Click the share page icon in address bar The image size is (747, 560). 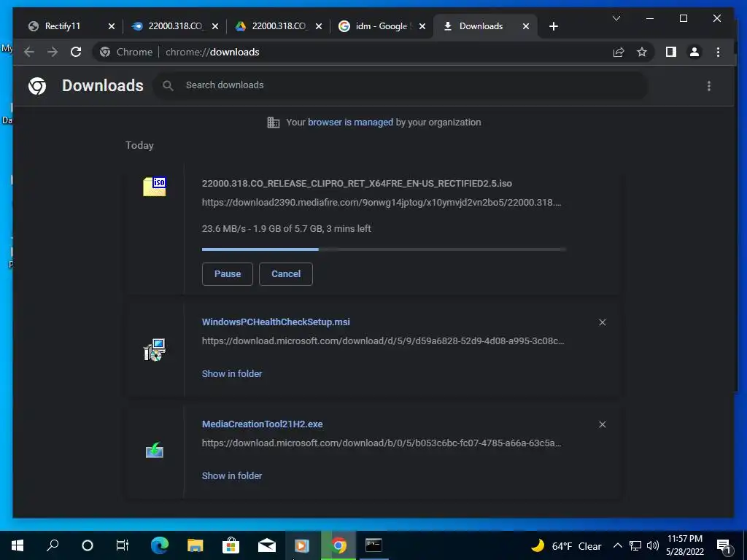(619, 52)
